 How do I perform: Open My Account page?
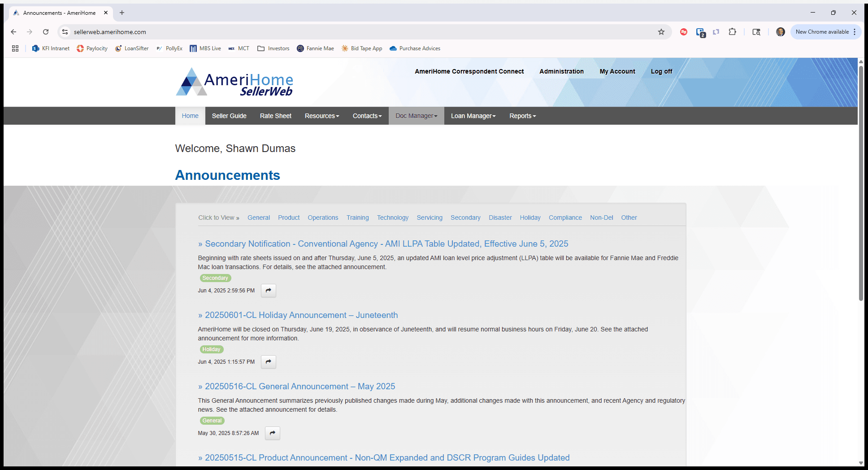[617, 71]
